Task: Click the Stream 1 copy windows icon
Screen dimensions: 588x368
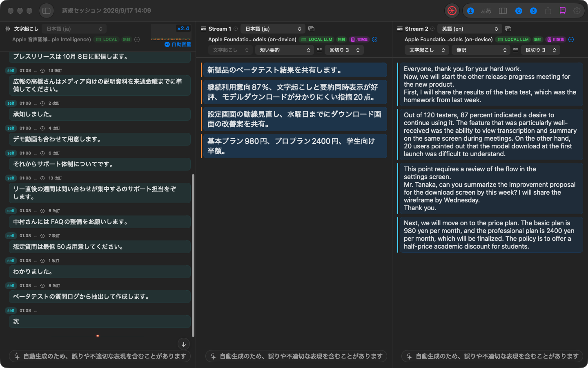Action: 311,29
